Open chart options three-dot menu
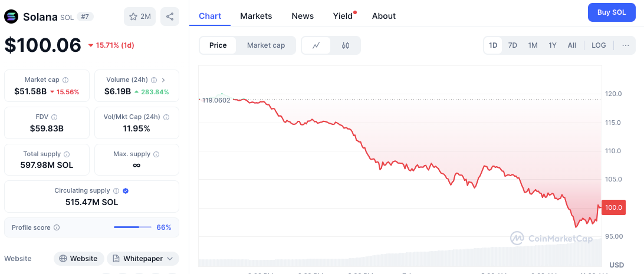This screenshot has height=274, width=644. click(626, 45)
